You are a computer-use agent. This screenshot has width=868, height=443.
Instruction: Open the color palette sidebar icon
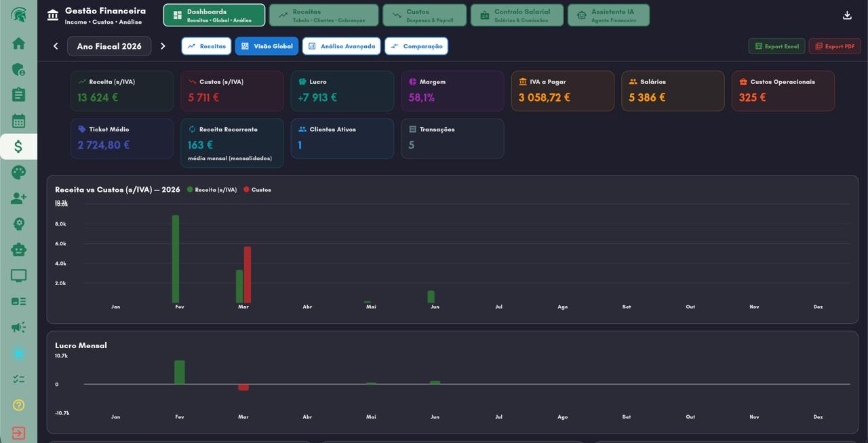18,172
